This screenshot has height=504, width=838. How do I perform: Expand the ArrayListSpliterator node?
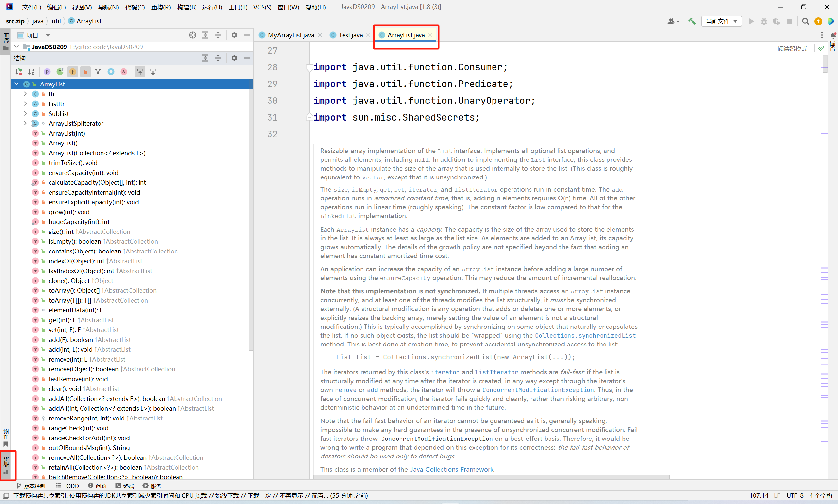(25, 123)
